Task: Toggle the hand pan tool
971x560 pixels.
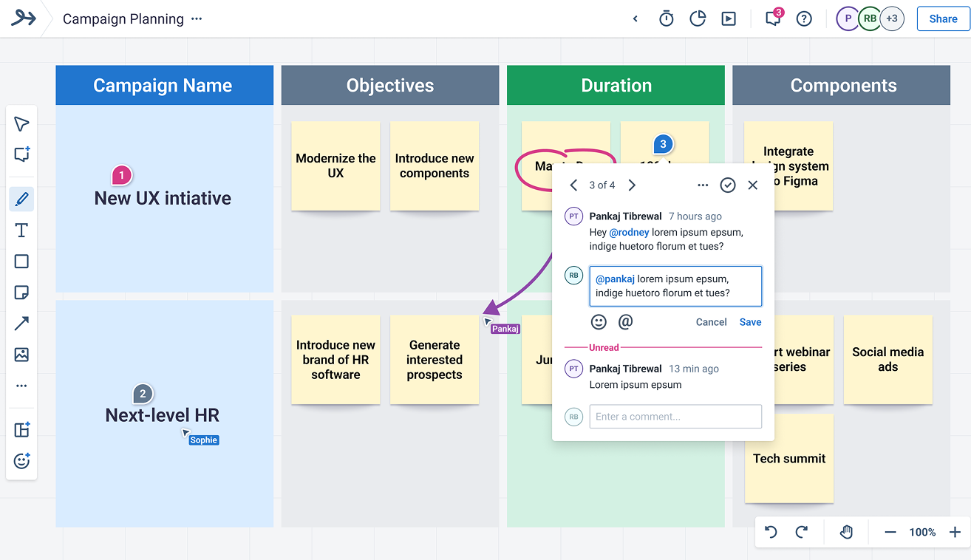Action: [847, 532]
